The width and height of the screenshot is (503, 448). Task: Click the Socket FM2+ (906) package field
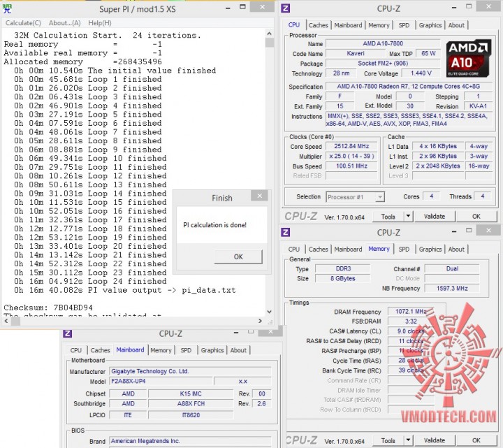382,63
